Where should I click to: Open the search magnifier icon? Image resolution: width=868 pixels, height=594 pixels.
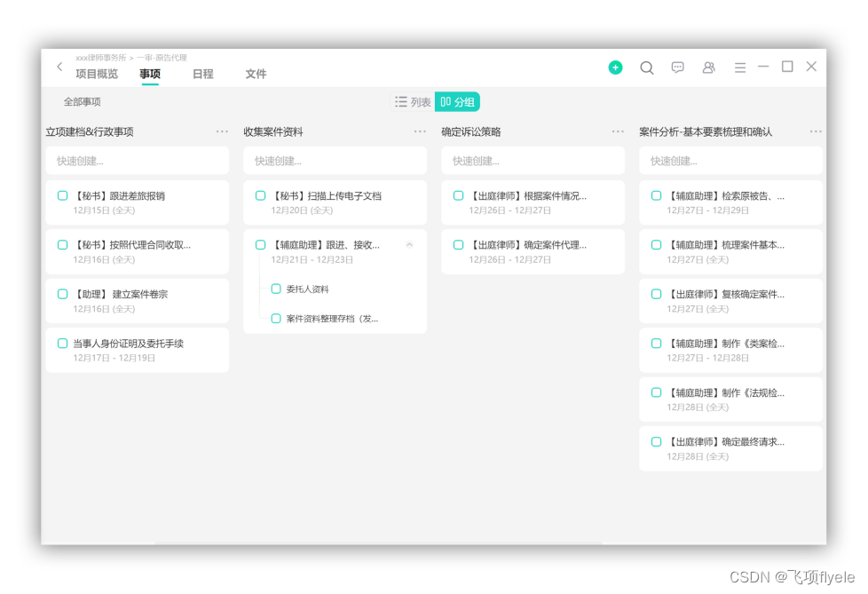647,67
